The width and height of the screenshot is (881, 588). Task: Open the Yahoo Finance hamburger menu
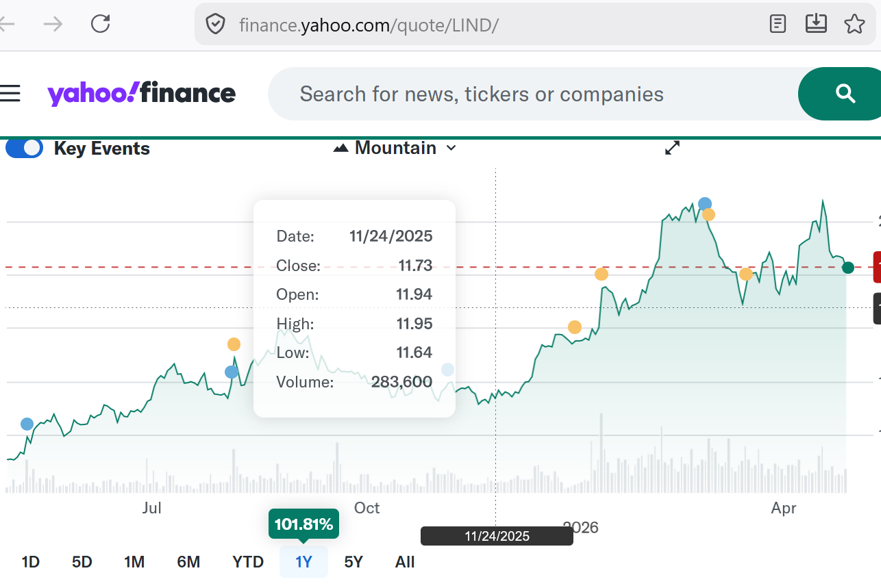(x=10, y=94)
